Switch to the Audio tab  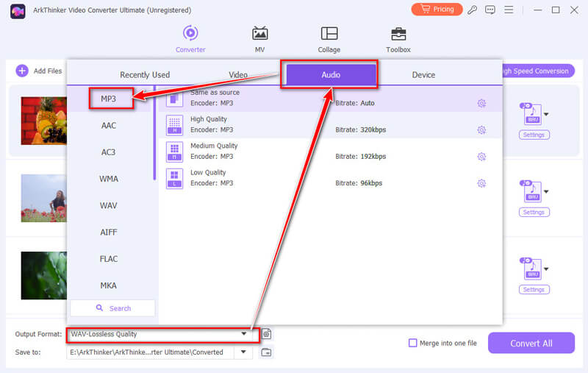[331, 74]
